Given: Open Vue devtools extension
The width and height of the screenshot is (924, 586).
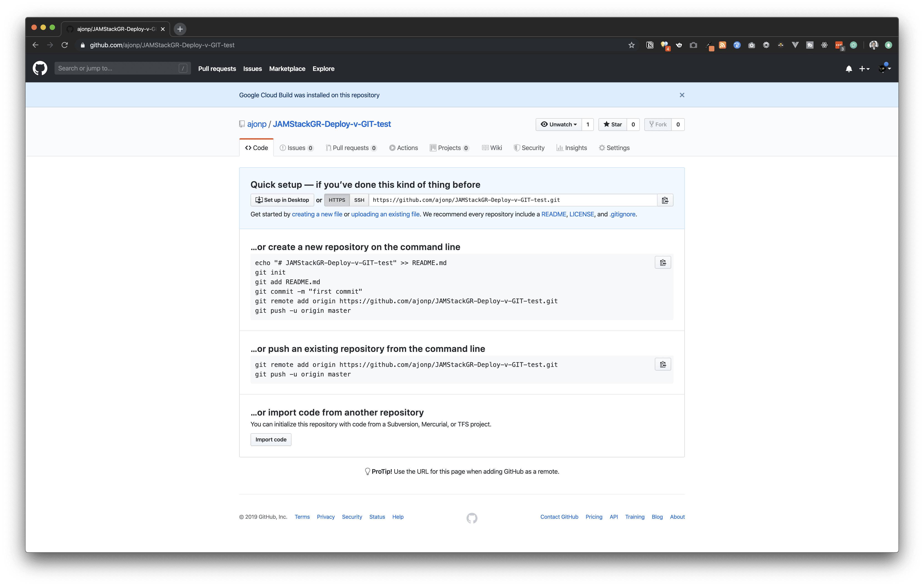Looking at the screenshot, I should click(x=795, y=45).
